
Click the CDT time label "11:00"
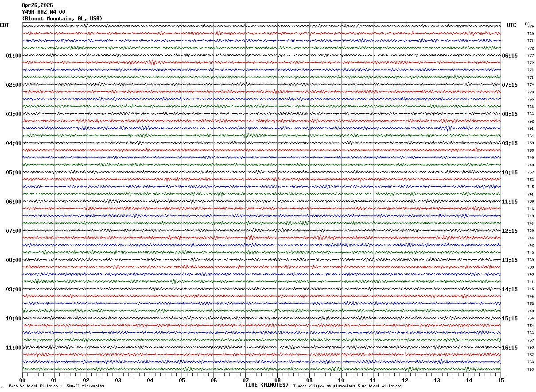pos(14,348)
